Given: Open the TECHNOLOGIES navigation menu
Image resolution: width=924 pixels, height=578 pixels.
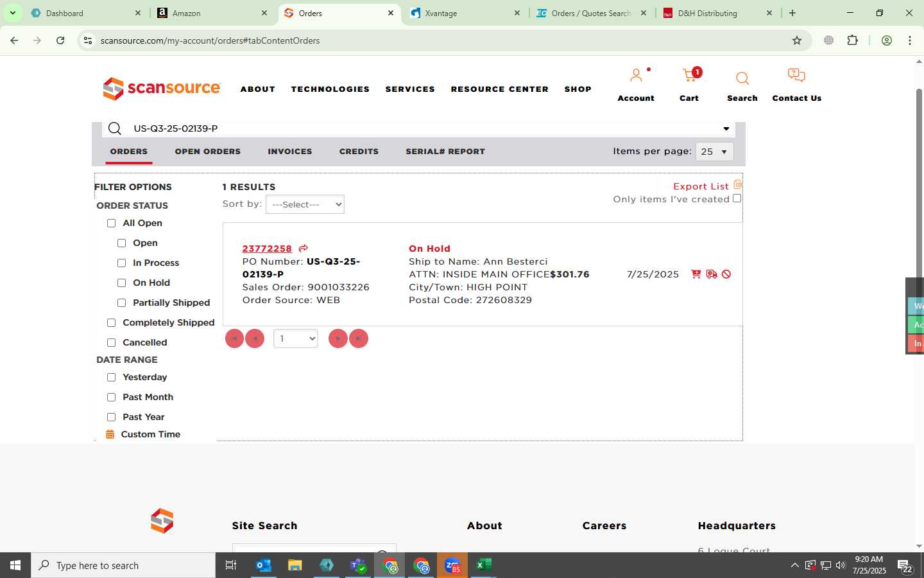Looking at the screenshot, I should (x=330, y=89).
